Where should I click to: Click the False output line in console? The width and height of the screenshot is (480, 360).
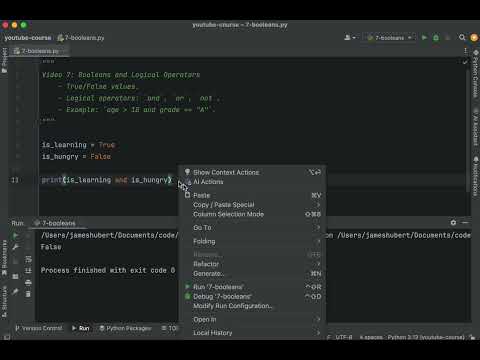(51, 247)
